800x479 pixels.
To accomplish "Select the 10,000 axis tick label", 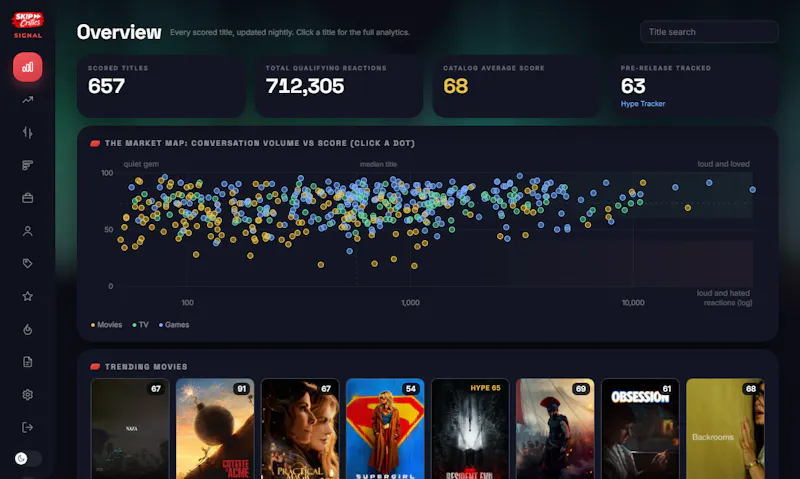I will (633, 303).
